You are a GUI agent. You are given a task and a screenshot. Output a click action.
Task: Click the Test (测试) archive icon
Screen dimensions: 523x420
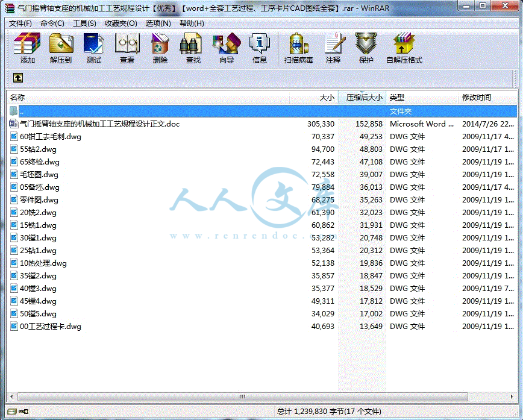click(94, 43)
